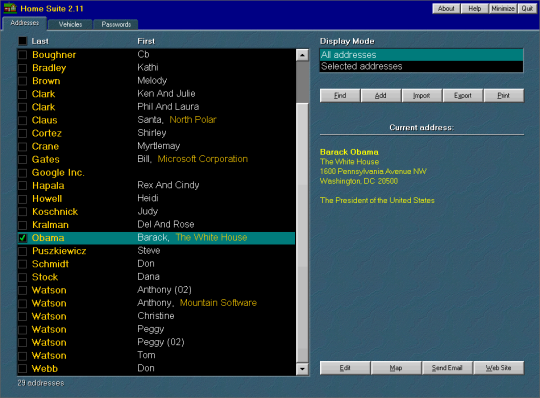Toggle the select-all checkbox beside Last
Viewport: 540px width, 398px height.
tap(22, 41)
